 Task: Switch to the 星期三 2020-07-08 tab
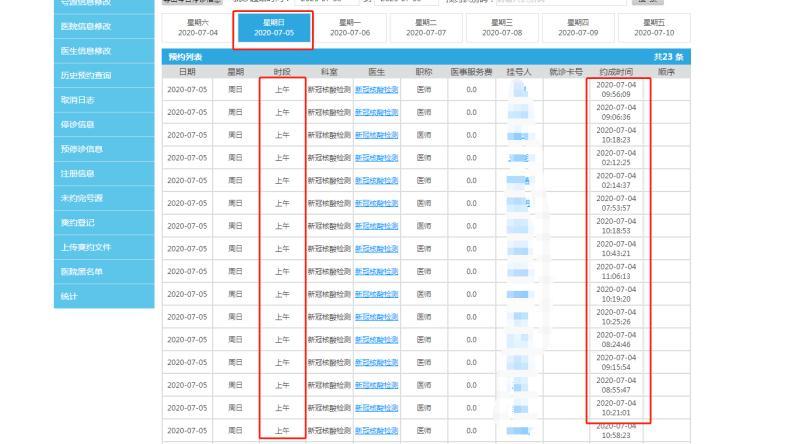(x=502, y=28)
